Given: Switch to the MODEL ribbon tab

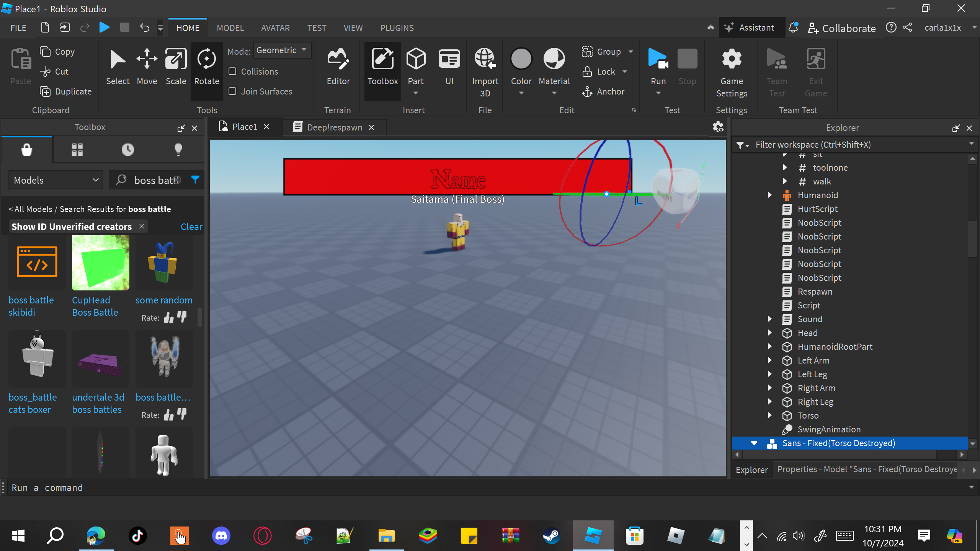Looking at the screenshot, I should [x=230, y=28].
